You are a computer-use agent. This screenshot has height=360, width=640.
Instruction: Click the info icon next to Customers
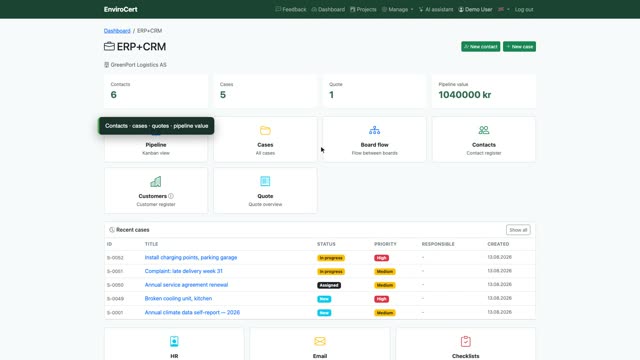tap(171, 196)
